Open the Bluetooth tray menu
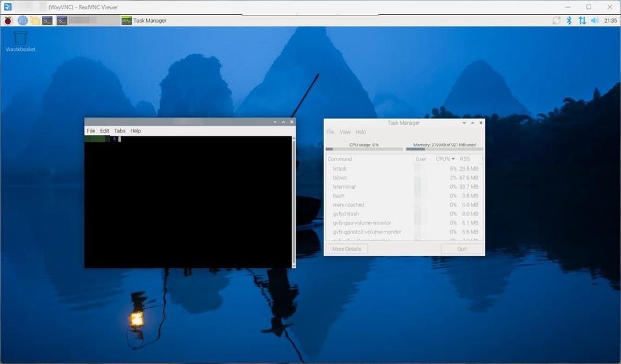Viewport: 621px width, 364px height. click(x=569, y=21)
